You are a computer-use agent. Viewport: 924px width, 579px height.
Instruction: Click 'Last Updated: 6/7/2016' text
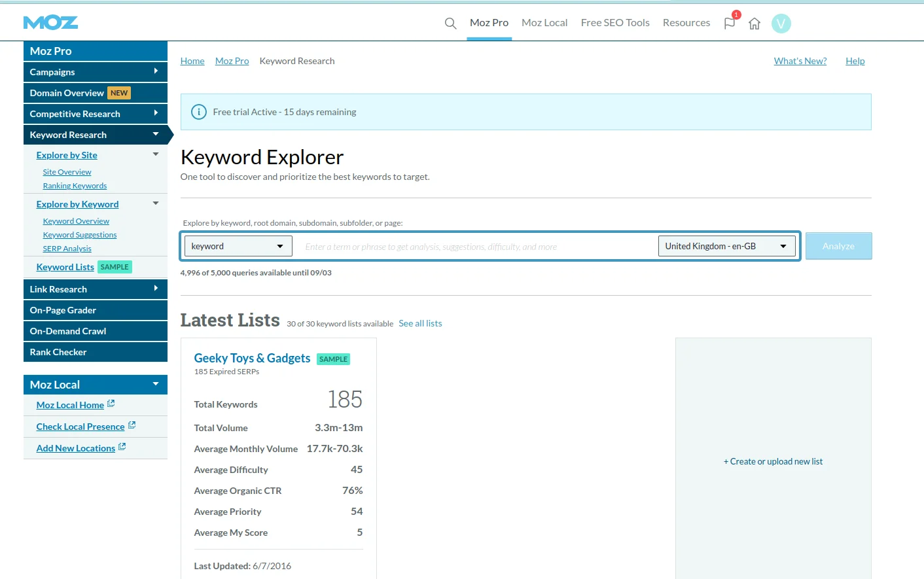243,566
